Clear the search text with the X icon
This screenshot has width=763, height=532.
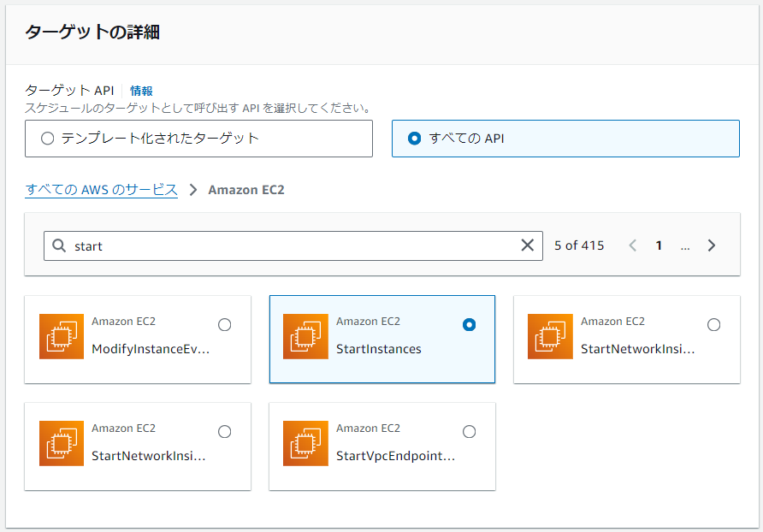[x=528, y=245]
